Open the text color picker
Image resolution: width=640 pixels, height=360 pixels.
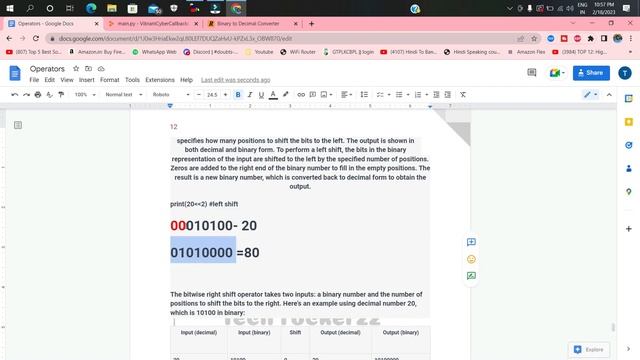click(273, 95)
